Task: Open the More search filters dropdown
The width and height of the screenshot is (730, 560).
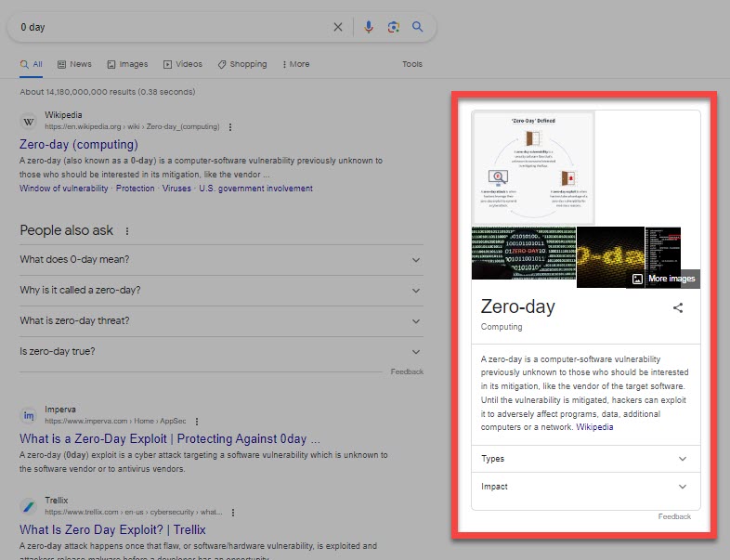Action: 295,64
